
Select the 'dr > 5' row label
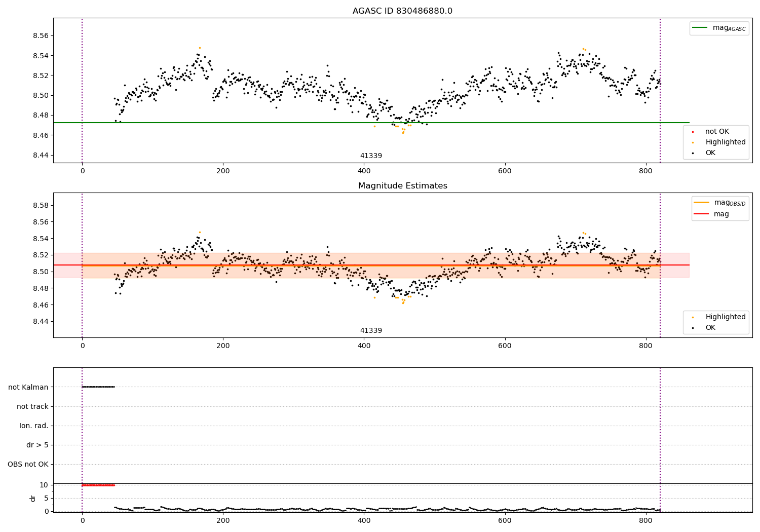pyautogui.click(x=37, y=445)
